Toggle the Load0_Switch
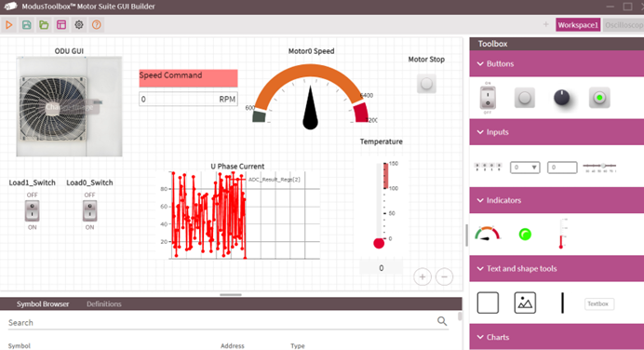Image resolution: width=644 pixels, height=350 pixels. click(89, 210)
